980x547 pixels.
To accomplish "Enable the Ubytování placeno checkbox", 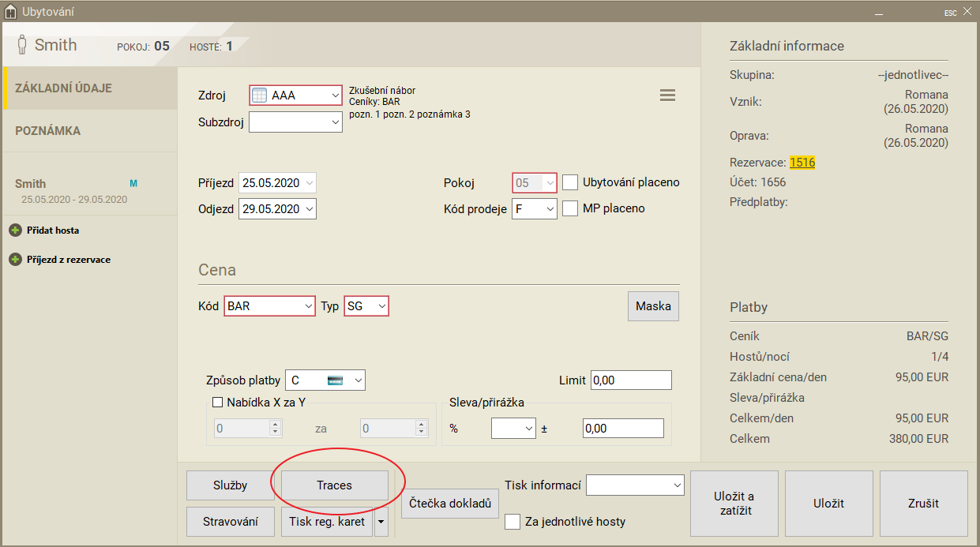I will pos(570,182).
